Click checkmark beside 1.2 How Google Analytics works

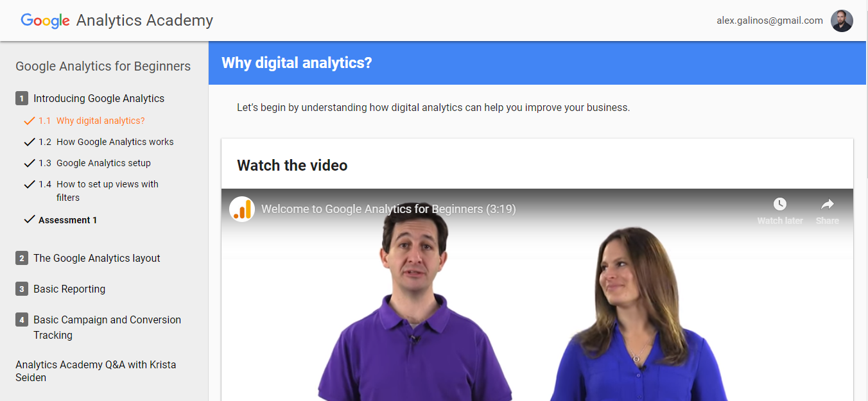pyautogui.click(x=29, y=142)
